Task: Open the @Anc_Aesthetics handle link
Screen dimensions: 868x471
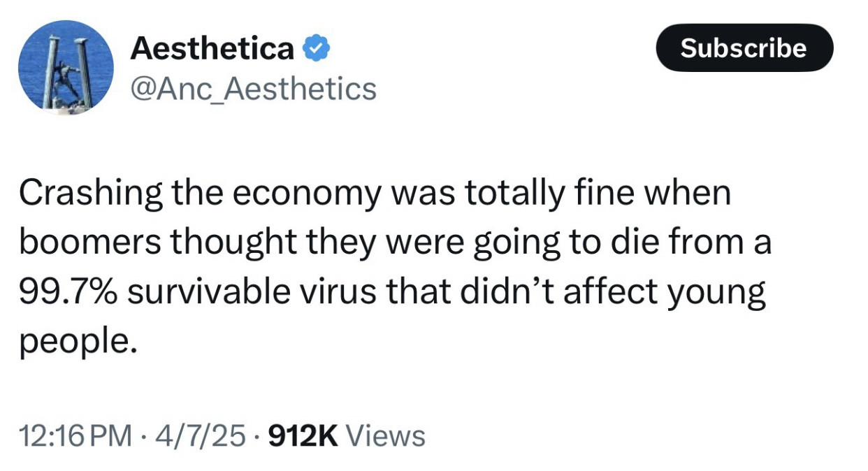Action: click(253, 89)
